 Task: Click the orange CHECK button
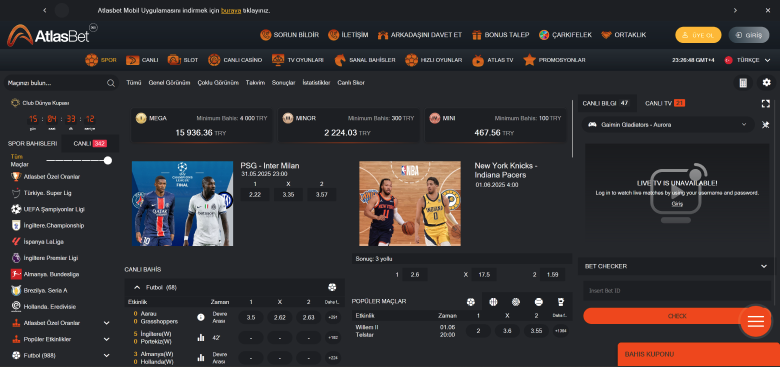[677, 316]
